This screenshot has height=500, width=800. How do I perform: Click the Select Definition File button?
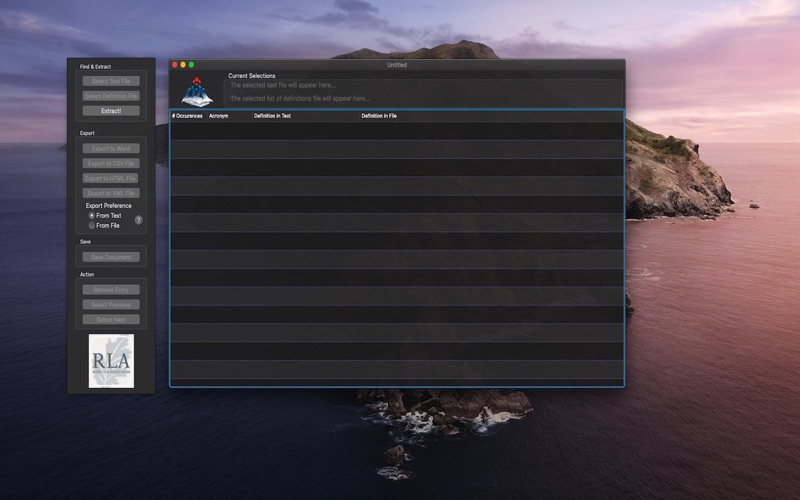[111, 96]
